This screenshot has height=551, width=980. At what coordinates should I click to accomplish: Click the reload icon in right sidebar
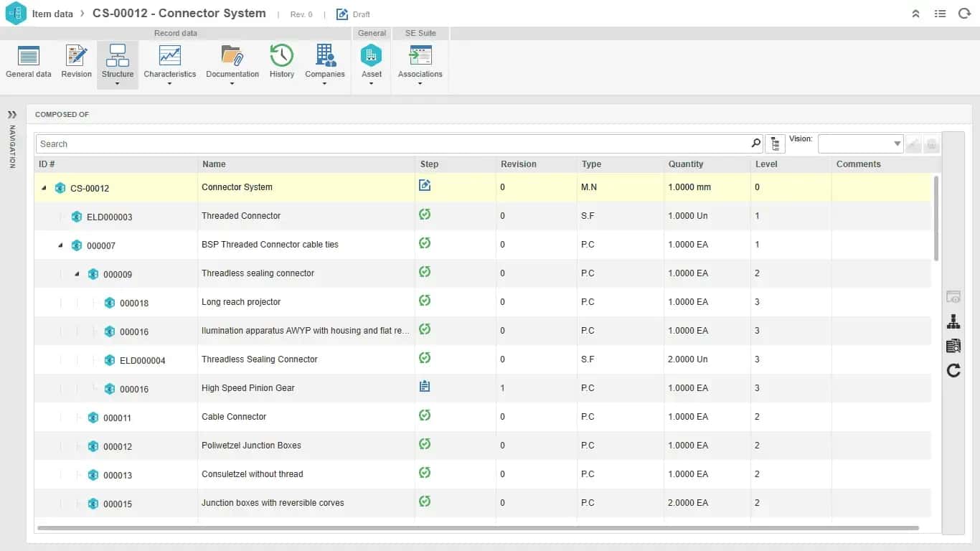coord(953,371)
